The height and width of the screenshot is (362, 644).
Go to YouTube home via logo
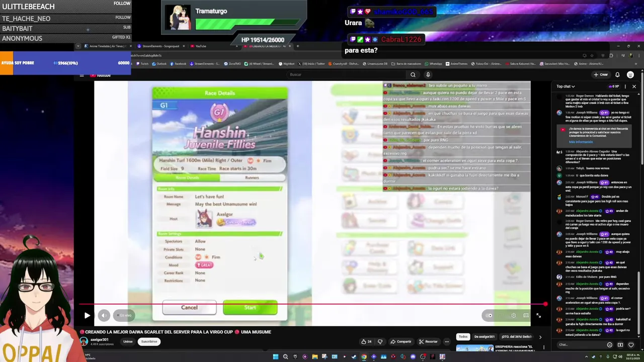[101, 75]
